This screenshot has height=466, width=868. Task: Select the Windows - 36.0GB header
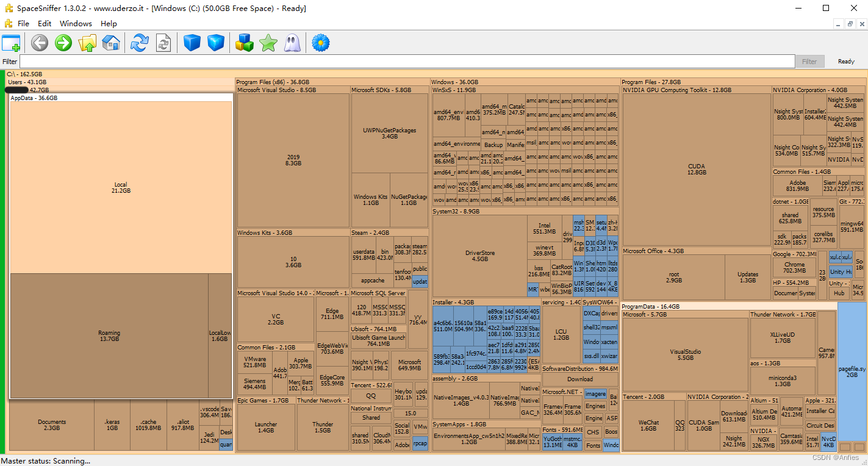tap(525, 82)
